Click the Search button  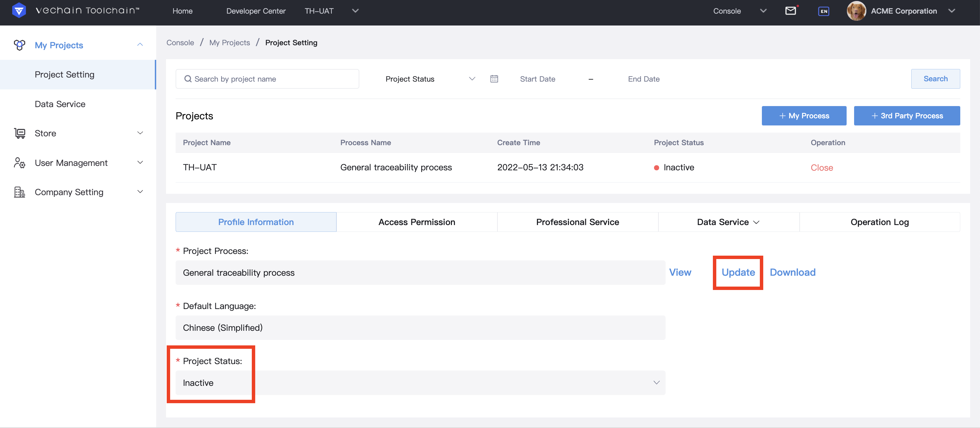click(935, 79)
